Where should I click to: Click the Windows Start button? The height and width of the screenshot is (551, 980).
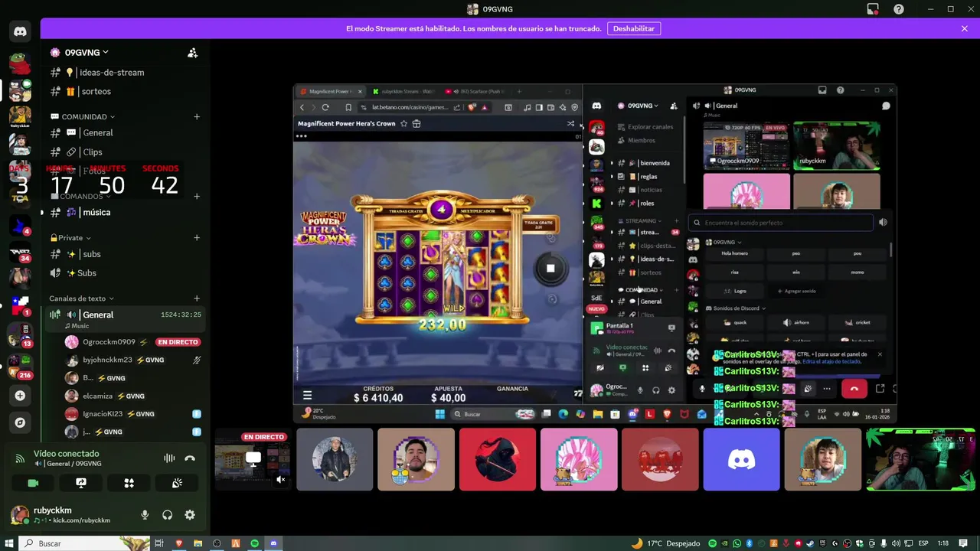[8, 543]
